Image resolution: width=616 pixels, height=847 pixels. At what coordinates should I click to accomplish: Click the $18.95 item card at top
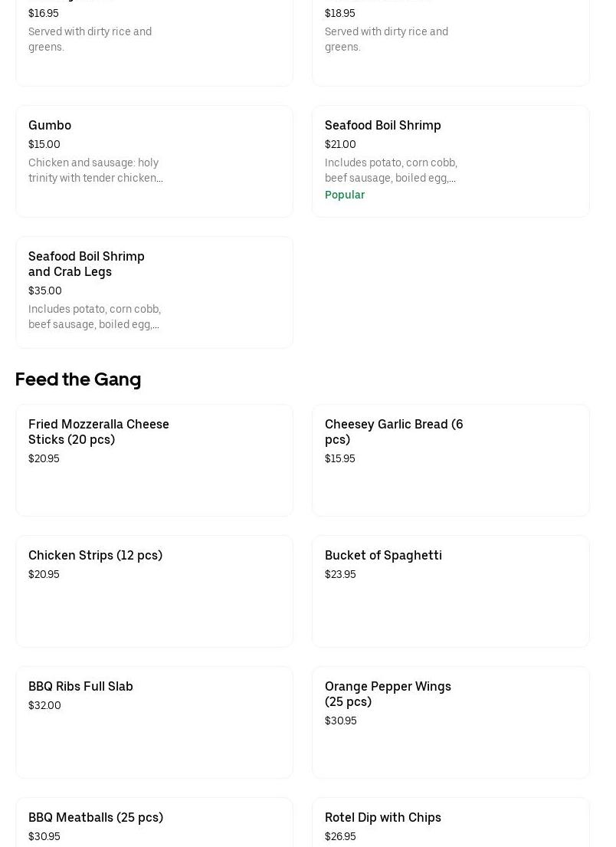coord(450,38)
